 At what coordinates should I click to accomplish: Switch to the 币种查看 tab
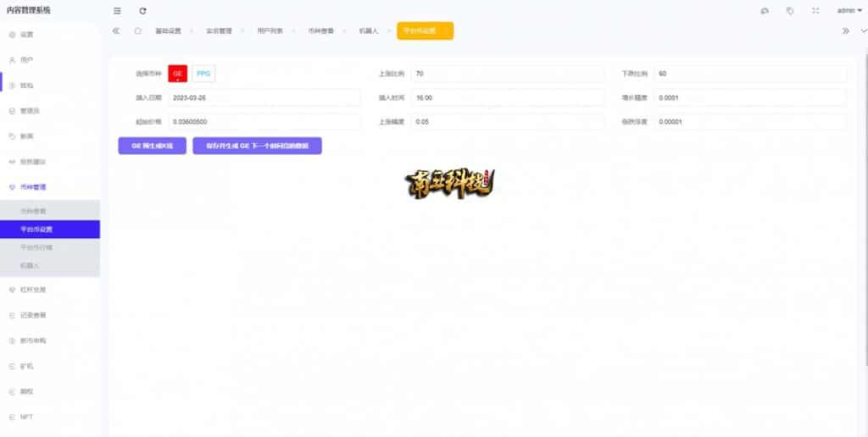[x=320, y=31]
